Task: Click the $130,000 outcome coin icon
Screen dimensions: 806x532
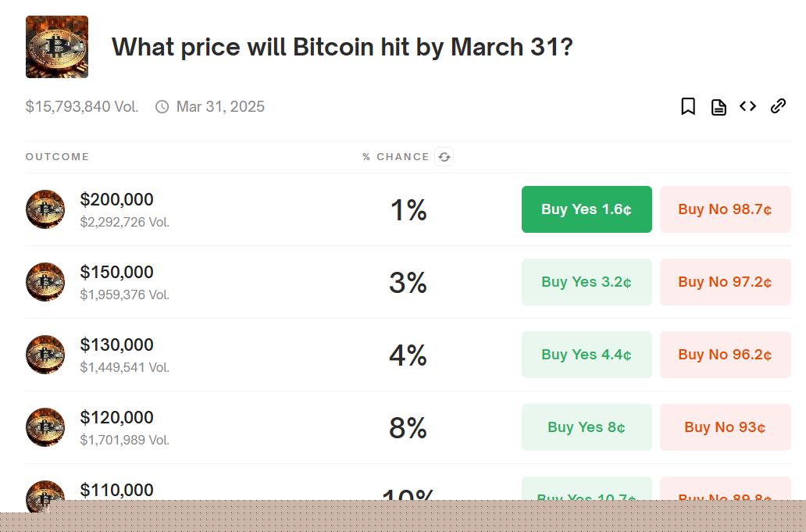Action: 45,355
